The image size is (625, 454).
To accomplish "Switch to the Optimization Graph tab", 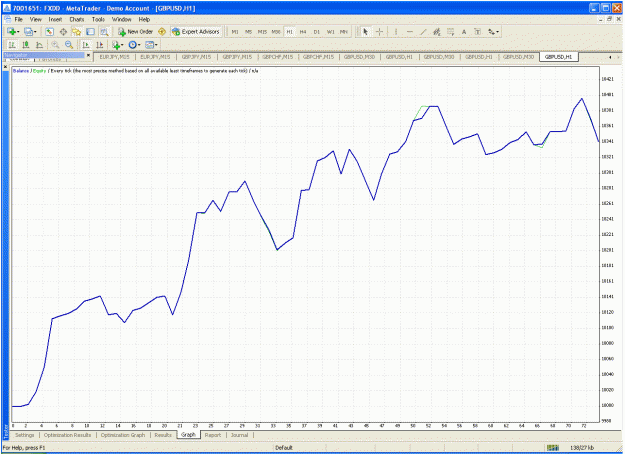I will point(123,435).
